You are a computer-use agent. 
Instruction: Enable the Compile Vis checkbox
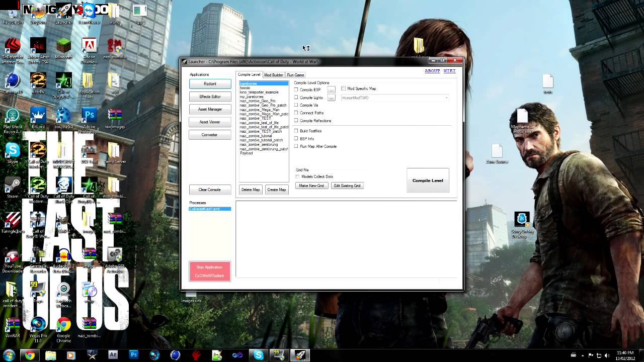click(x=296, y=105)
